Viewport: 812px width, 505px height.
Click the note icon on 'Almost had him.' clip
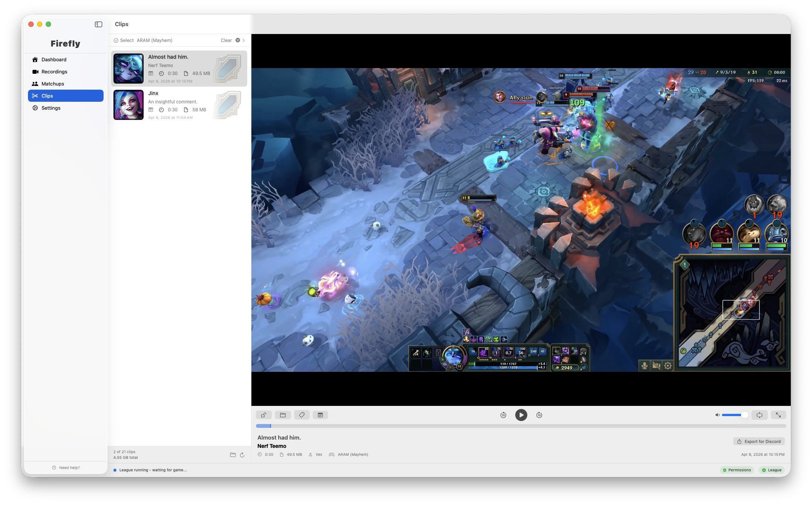pos(151,73)
